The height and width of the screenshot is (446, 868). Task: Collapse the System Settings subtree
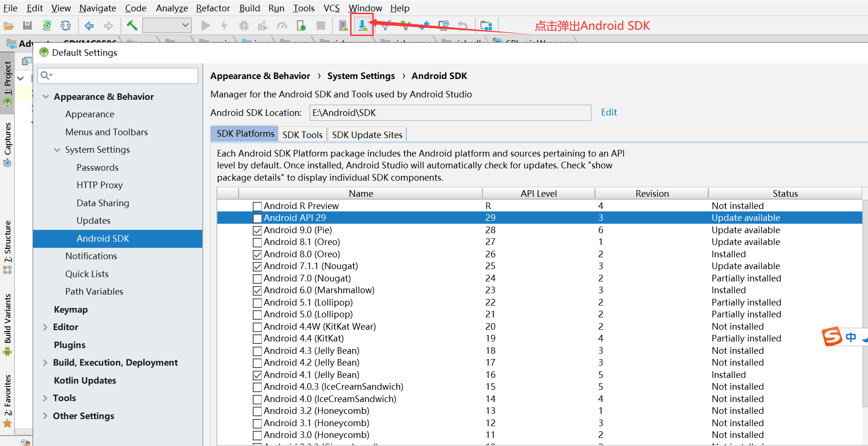point(57,150)
